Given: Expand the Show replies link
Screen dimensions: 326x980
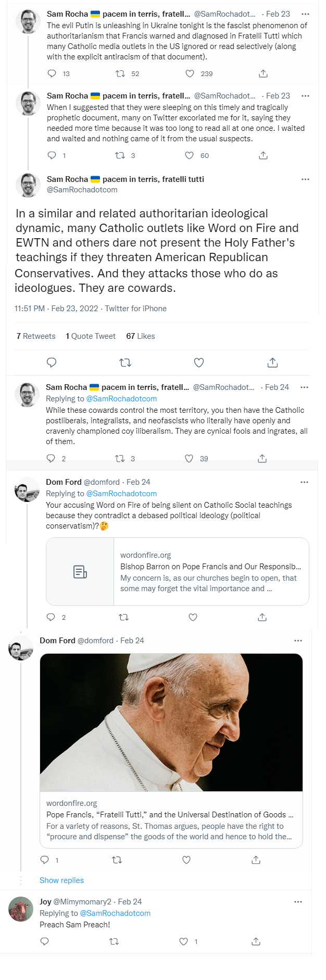Looking at the screenshot, I should coord(61,880).
